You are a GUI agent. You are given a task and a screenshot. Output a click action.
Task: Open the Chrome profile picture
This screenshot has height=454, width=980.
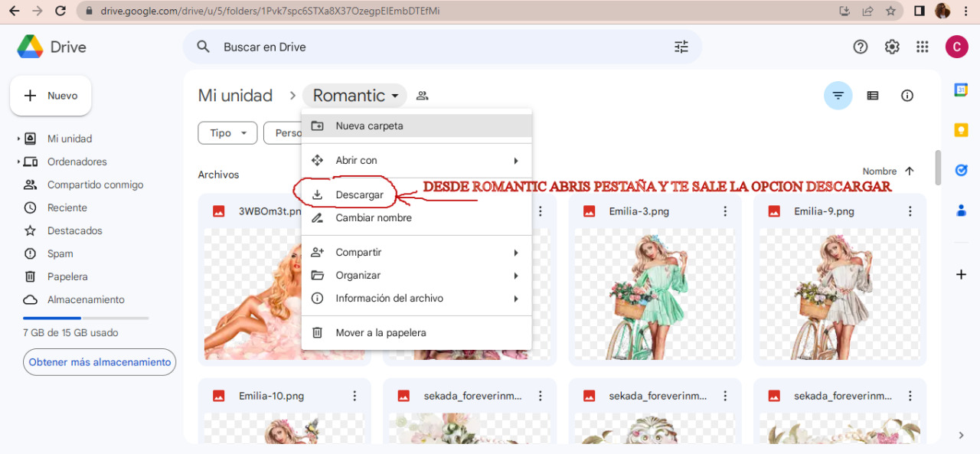coord(942,11)
